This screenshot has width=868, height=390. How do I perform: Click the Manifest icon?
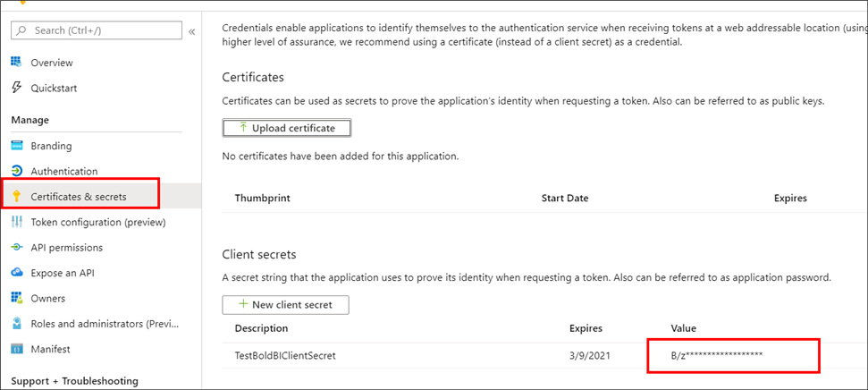16,349
